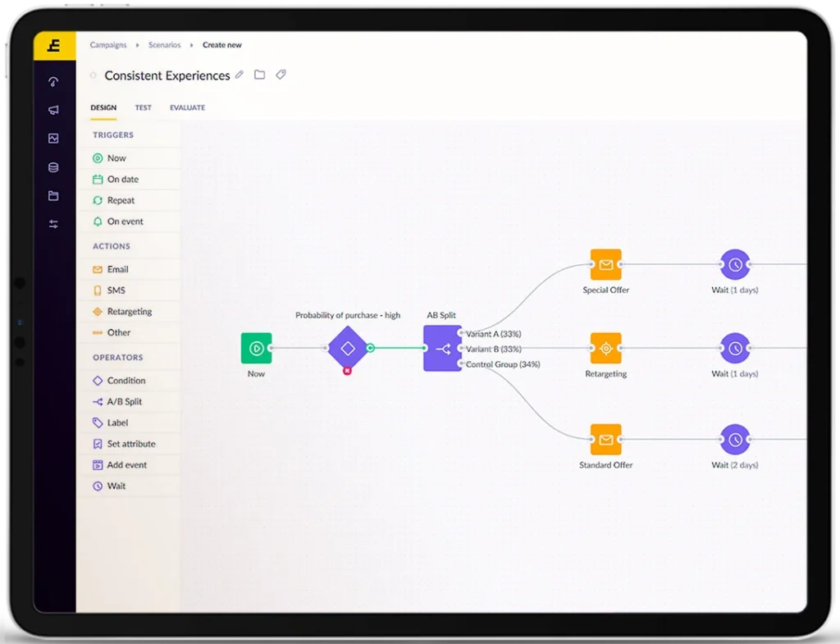Select the On event trigger
840x644 pixels.
coord(129,222)
